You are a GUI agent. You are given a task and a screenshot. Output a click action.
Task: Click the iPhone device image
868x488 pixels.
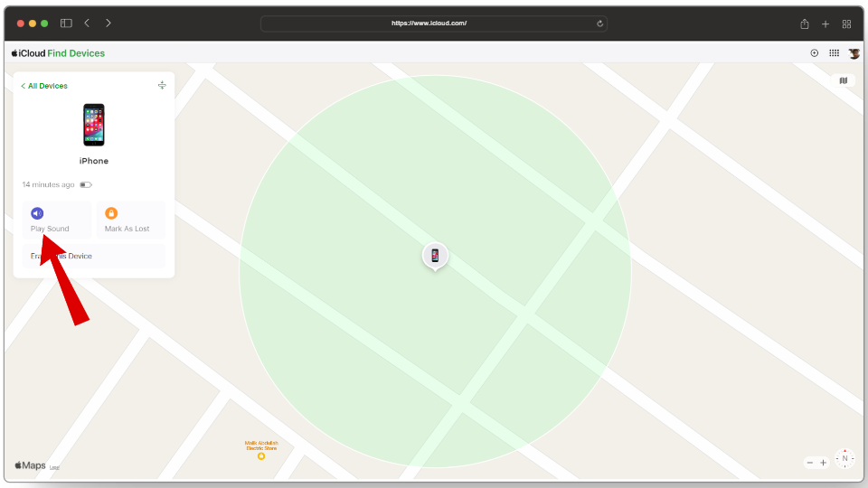[x=93, y=125]
